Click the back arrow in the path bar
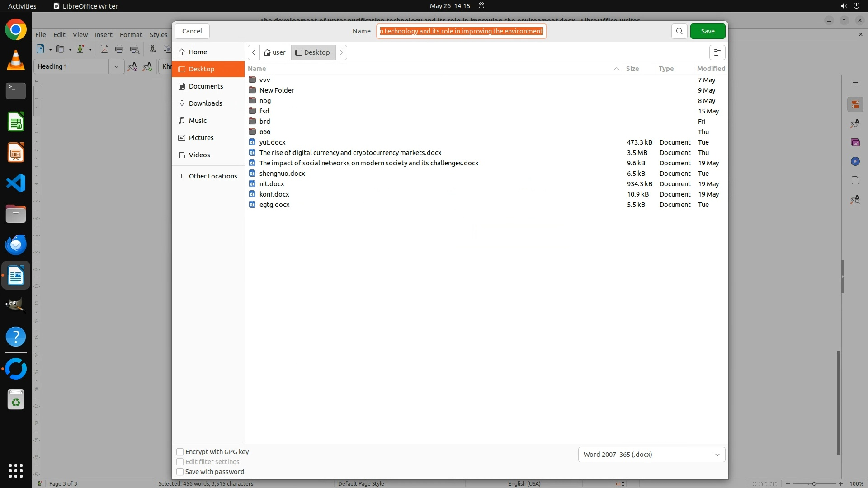The width and height of the screenshot is (868, 488). click(254, 52)
